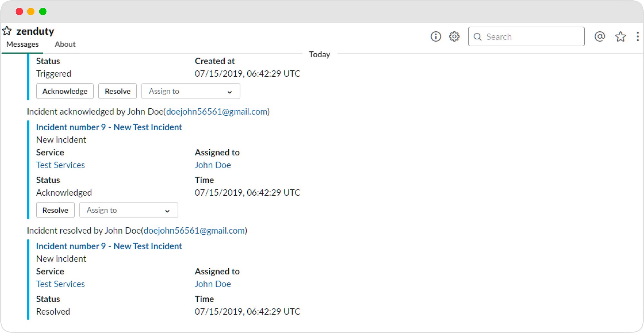Resolve the acknowledged incident
Screen dimensions: 644x333
point(55,210)
